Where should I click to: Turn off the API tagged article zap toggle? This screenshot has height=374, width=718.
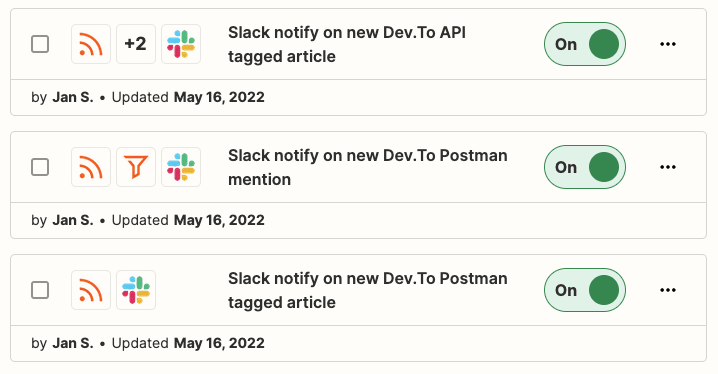click(x=585, y=44)
